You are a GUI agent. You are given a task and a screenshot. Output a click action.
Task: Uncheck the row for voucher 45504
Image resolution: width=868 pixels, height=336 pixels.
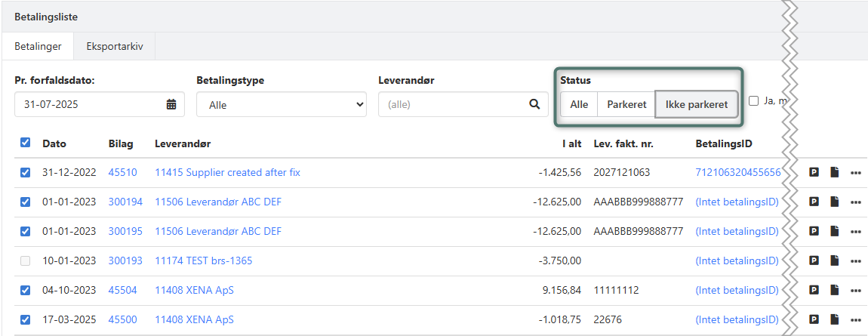26,290
